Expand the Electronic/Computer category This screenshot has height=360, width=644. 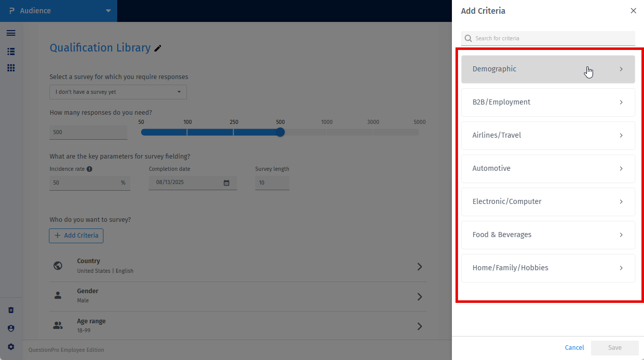pyautogui.click(x=548, y=202)
